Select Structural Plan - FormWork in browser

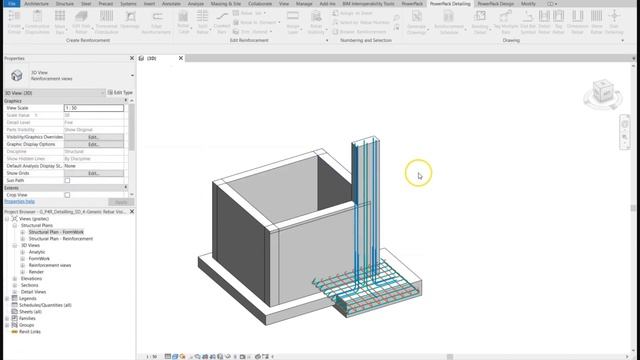56,232
